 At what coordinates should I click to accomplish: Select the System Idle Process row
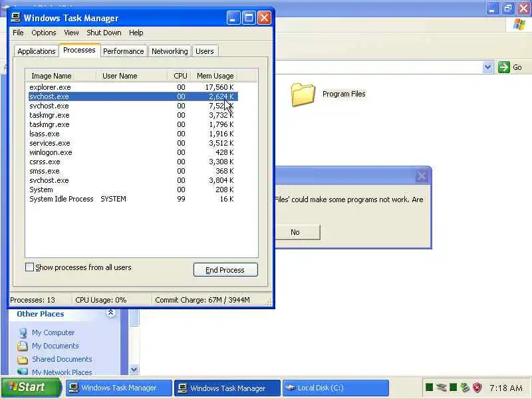pyautogui.click(x=133, y=199)
